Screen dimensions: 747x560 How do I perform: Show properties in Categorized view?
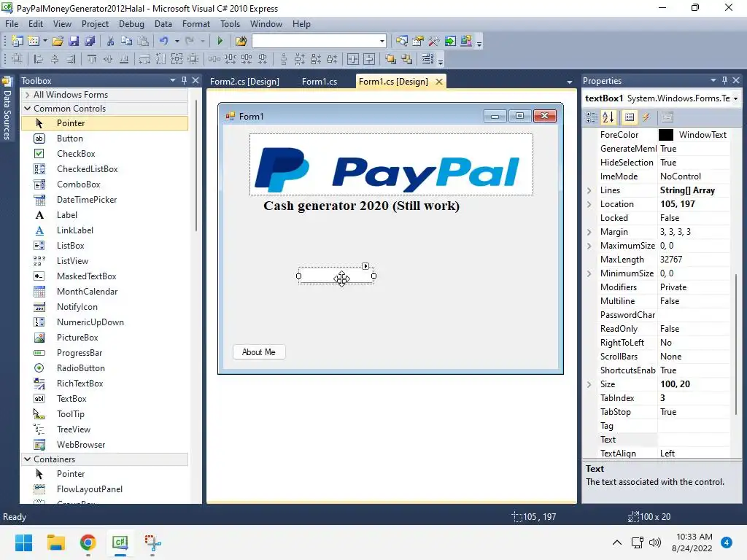click(x=592, y=117)
